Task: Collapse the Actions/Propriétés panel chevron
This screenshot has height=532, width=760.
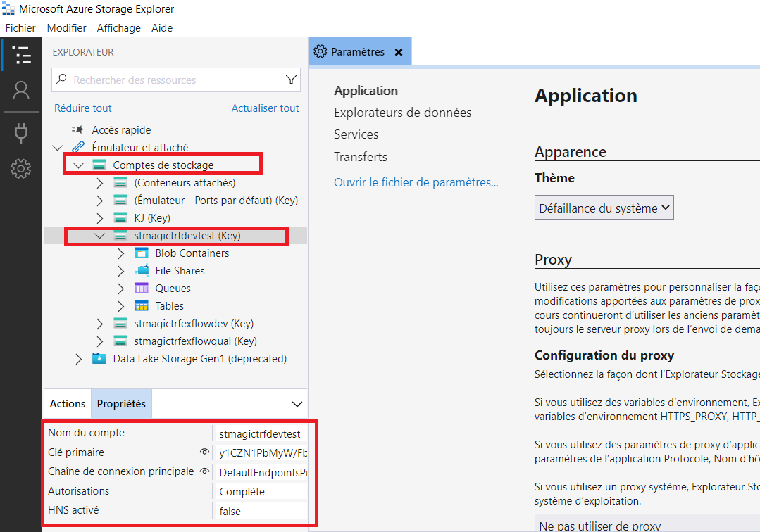Action: [297, 404]
